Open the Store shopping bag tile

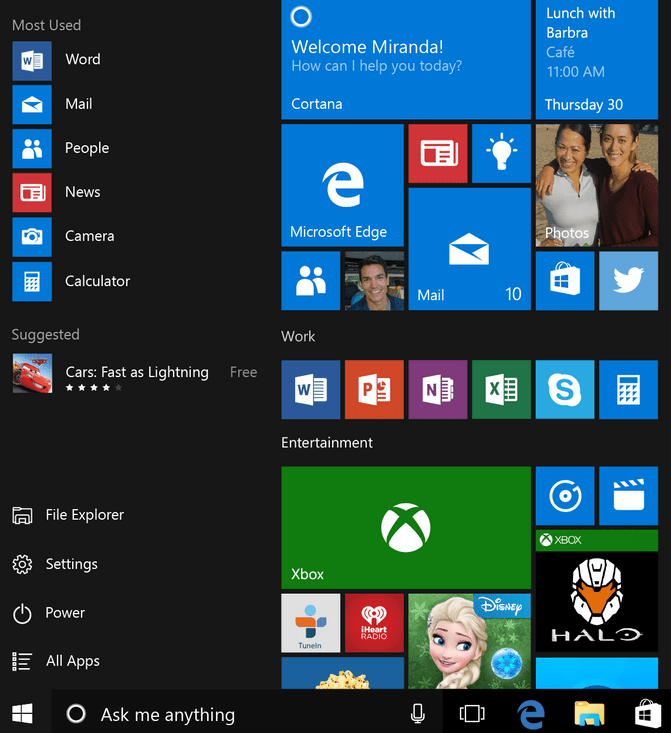click(565, 280)
